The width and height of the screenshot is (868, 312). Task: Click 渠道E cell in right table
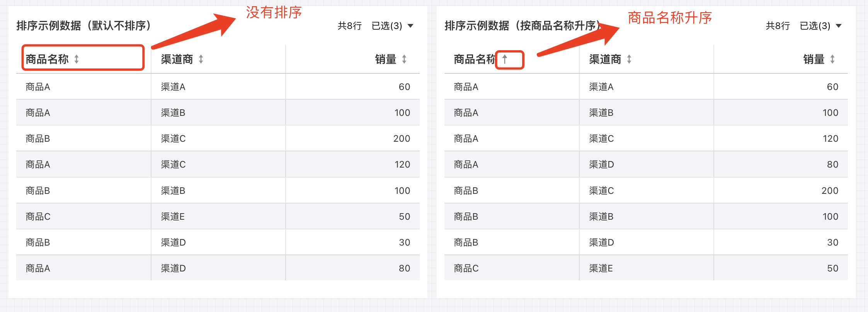coord(601,268)
